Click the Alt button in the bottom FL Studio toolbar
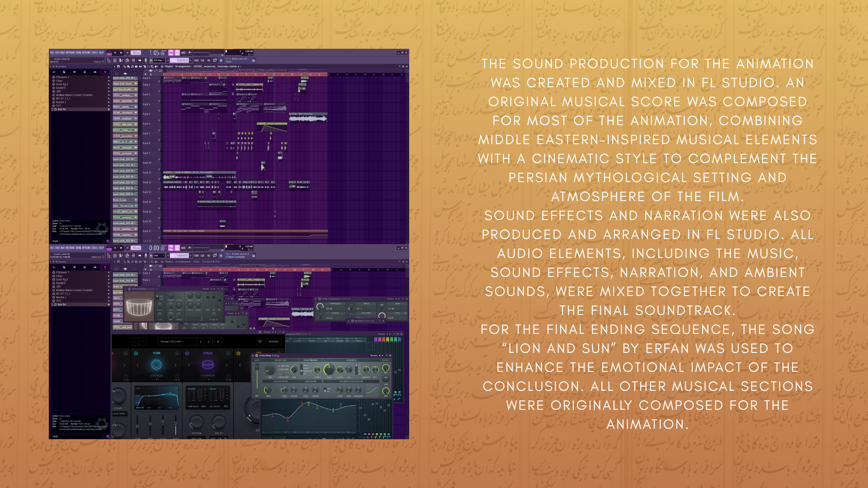 (208, 255)
